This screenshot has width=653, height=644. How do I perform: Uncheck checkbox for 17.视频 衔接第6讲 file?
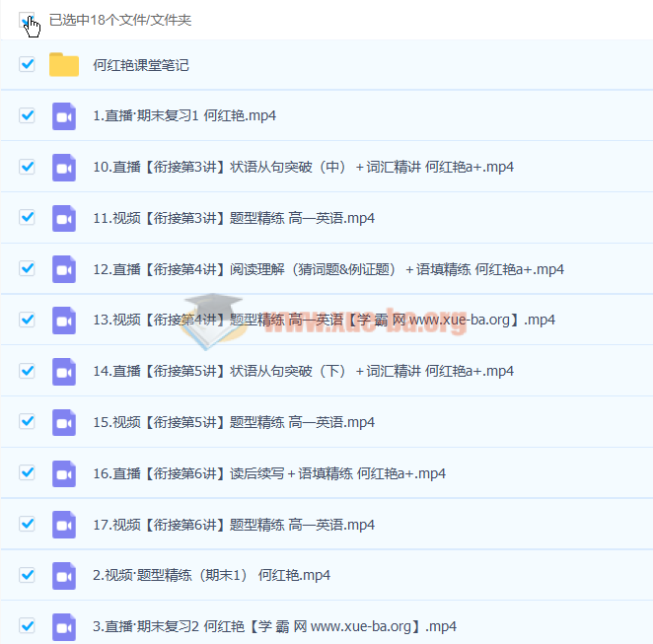coord(27,525)
